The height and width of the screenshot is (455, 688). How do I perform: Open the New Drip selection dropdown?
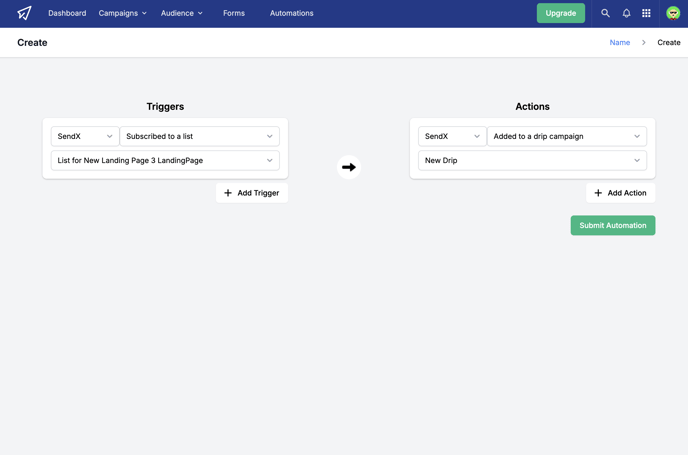532,161
